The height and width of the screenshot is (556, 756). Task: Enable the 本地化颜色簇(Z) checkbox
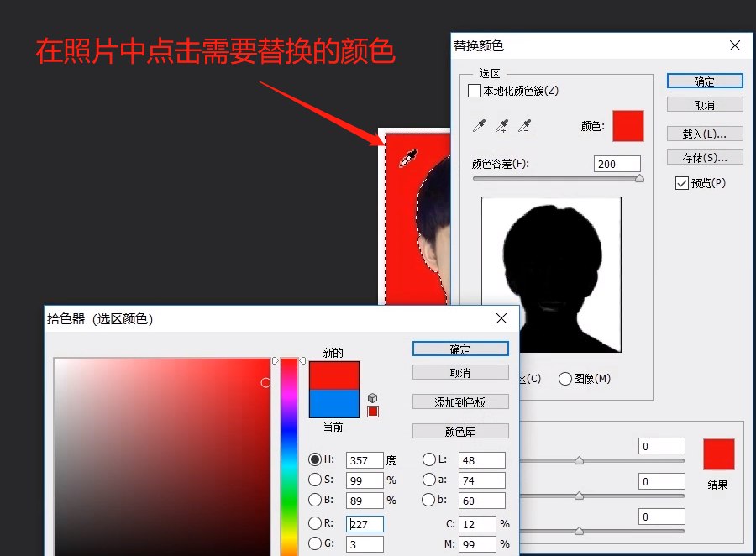click(x=473, y=90)
